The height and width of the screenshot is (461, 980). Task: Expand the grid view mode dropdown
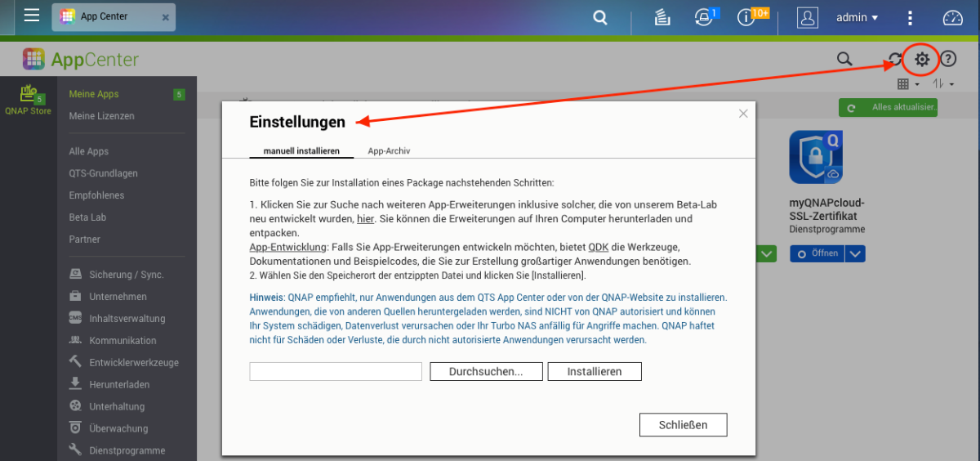click(908, 84)
